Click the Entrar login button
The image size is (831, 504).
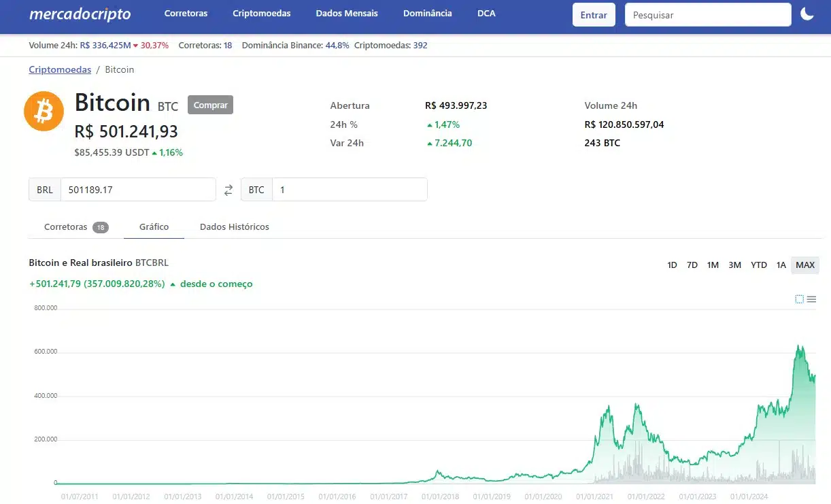click(594, 15)
